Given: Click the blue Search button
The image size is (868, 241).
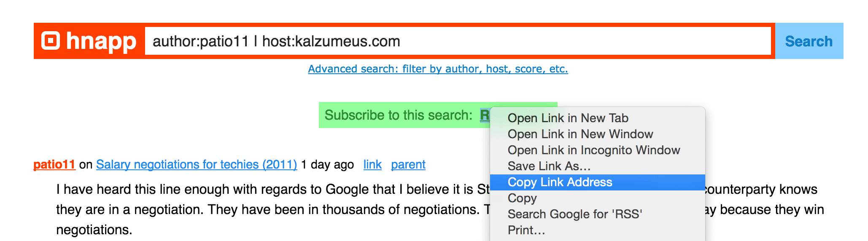Looking at the screenshot, I should [809, 41].
